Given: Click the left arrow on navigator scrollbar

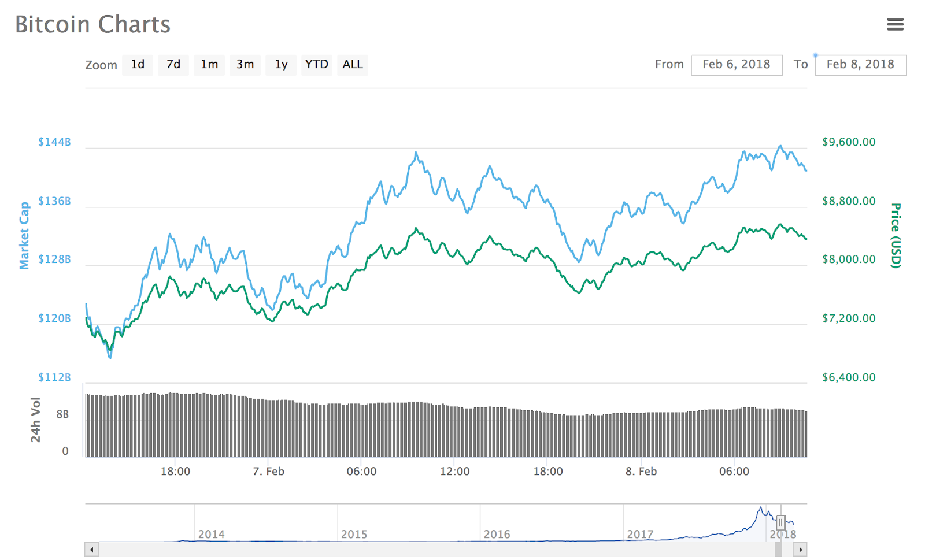Looking at the screenshot, I should pyautogui.click(x=91, y=550).
